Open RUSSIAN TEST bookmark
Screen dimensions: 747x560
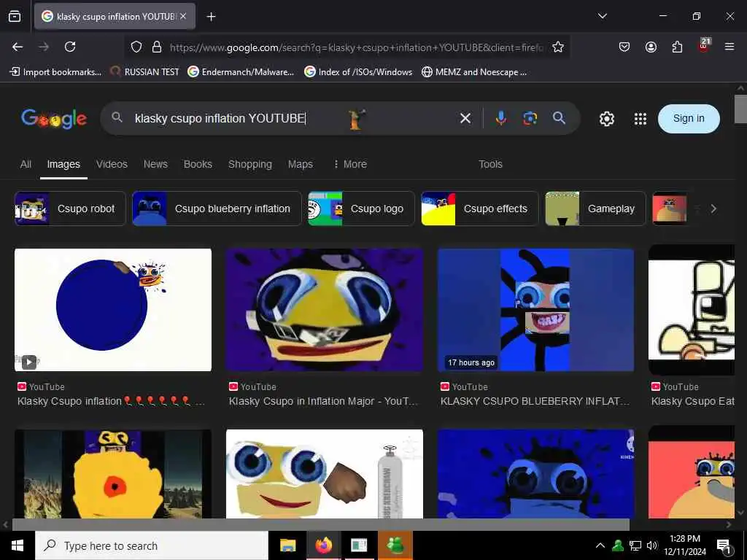(144, 72)
